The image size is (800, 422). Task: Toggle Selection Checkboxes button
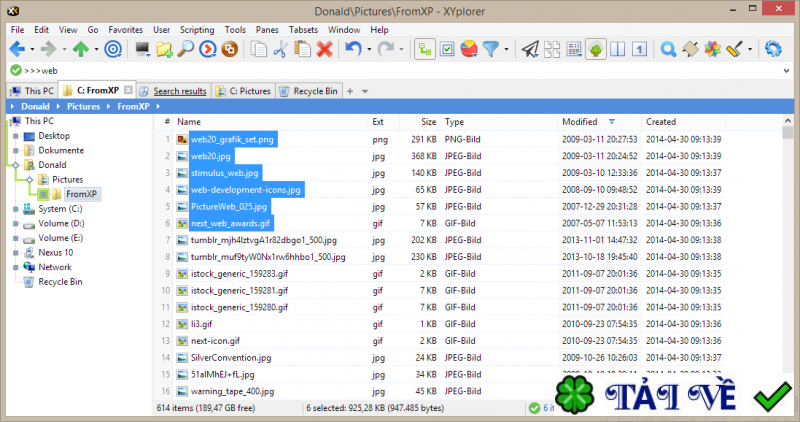point(447,49)
